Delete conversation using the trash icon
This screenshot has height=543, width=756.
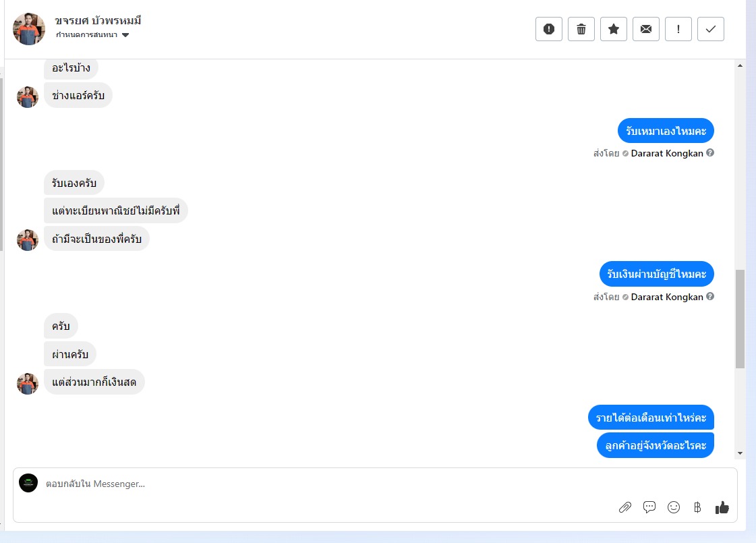[581, 29]
